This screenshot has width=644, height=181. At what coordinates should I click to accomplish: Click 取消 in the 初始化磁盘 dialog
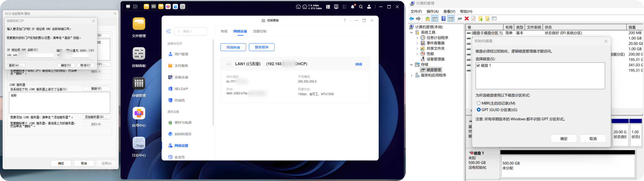tap(593, 139)
